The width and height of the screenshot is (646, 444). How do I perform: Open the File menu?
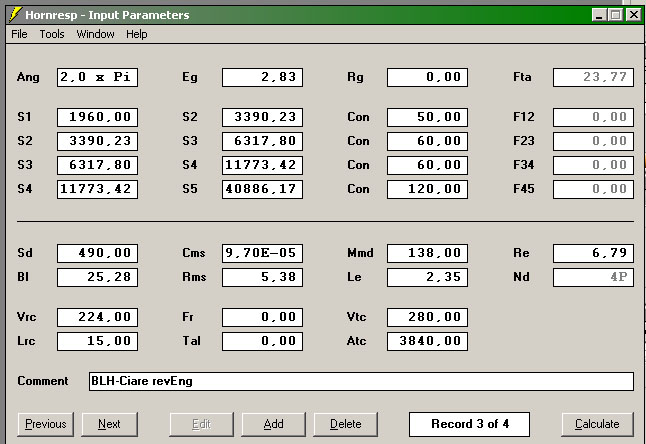pyautogui.click(x=19, y=34)
